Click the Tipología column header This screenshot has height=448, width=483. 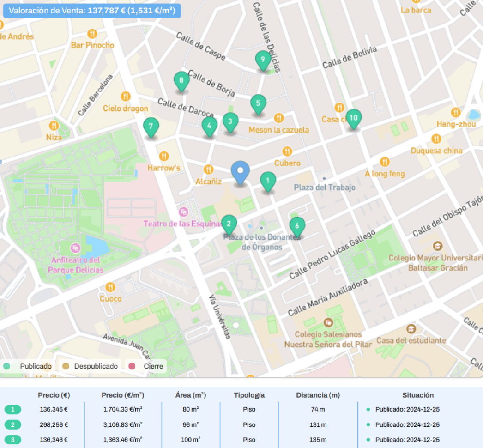(x=249, y=395)
